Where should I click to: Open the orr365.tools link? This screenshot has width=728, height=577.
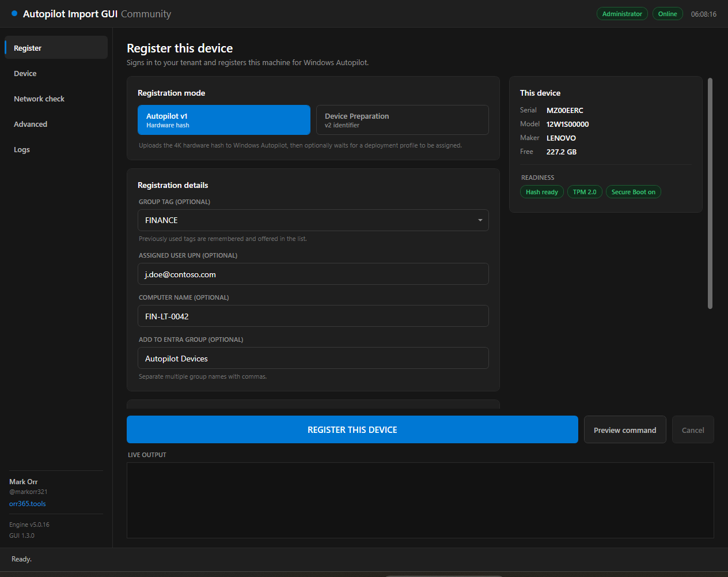click(x=28, y=503)
